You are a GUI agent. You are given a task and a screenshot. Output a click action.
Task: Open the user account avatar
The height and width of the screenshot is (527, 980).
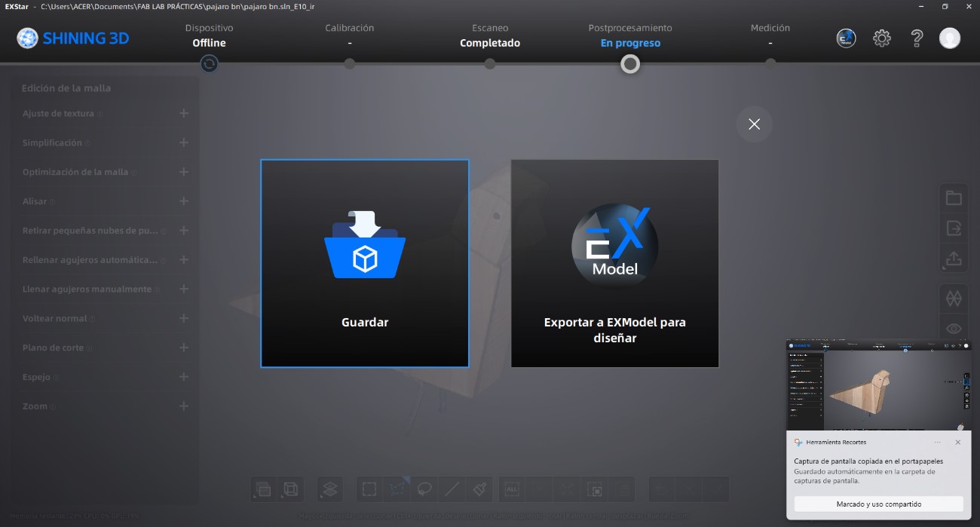950,38
